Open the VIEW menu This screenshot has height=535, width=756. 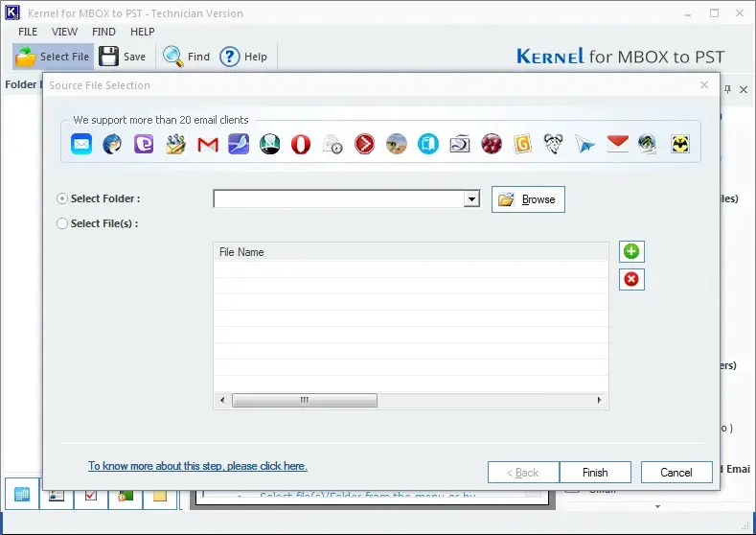pos(64,32)
